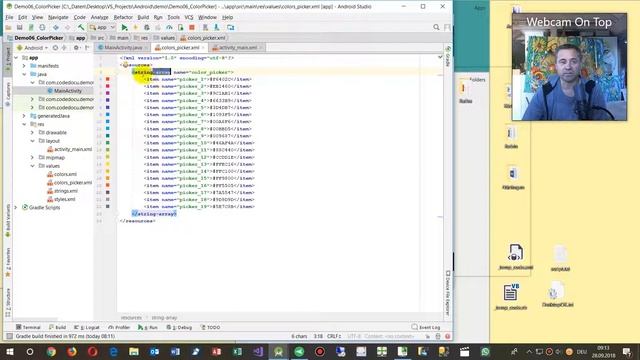This screenshot has width=640, height=360.
Task: Start debugging with the bug icon
Action: (147, 27)
